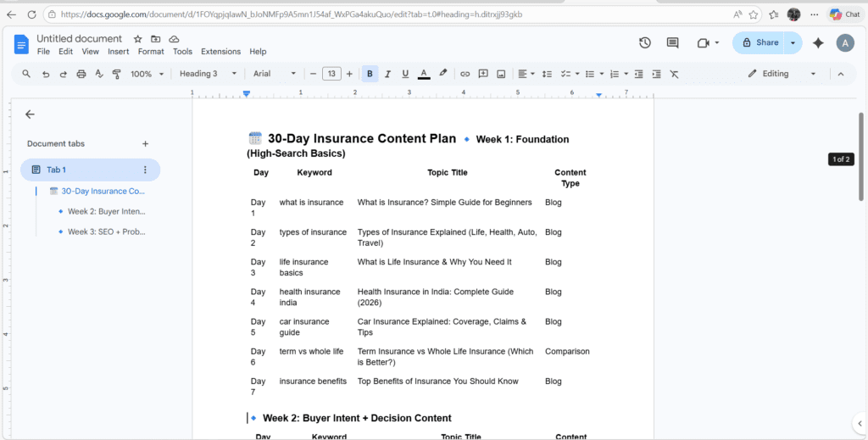Pick the highlight color pen
The height and width of the screenshot is (440, 868).
[442, 74]
